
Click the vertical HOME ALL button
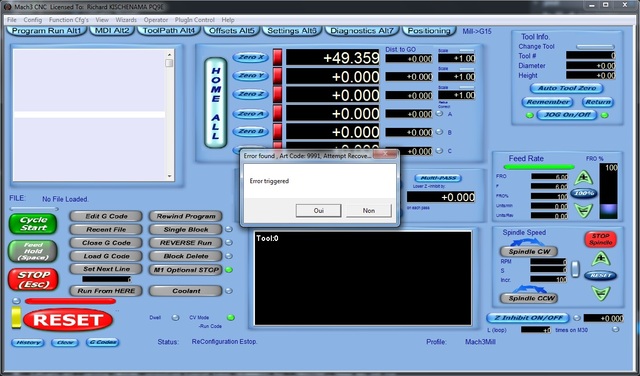216,102
